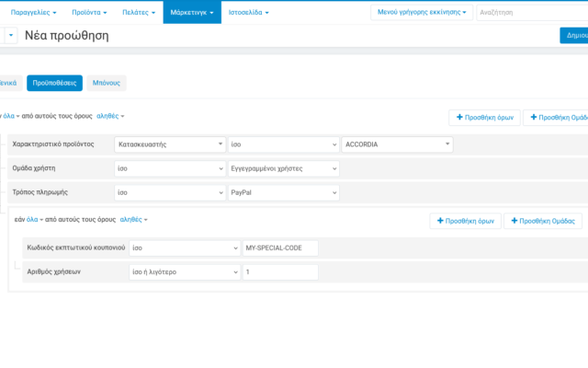Click the Αναζήτηση search field
Viewport: 588px width, 368px height.
click(x=531, y=13)
